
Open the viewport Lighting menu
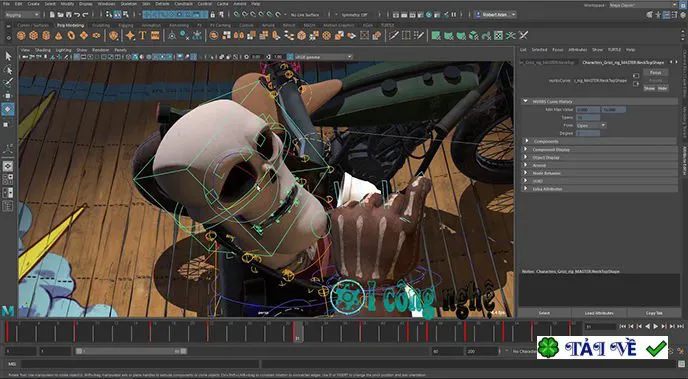pyautogui.click(x=64, y=50)
